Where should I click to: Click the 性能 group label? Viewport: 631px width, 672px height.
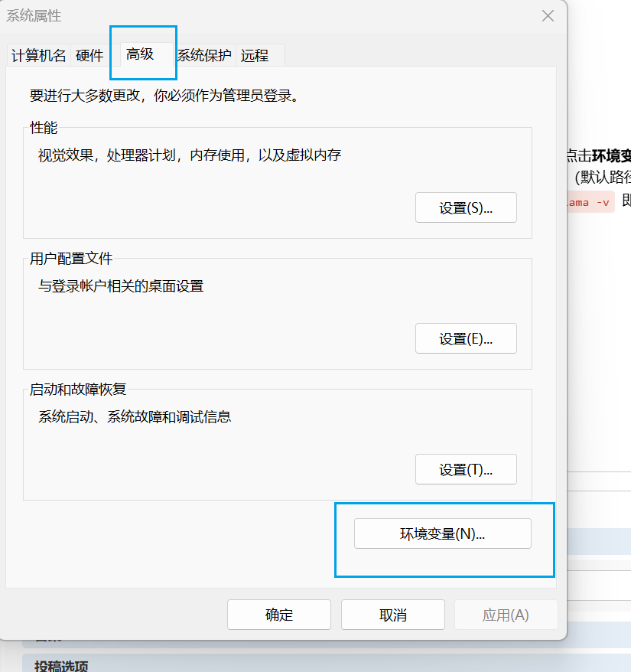pos(44,127)
